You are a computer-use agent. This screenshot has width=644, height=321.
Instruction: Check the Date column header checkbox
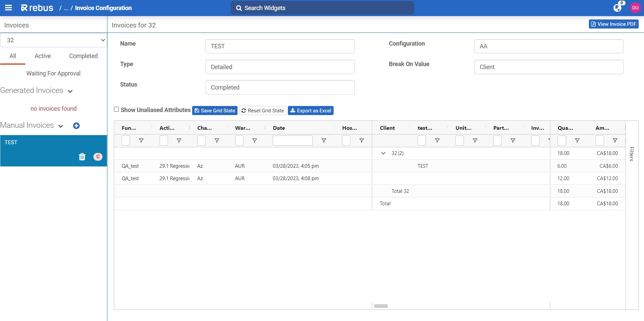coord(293,140)
